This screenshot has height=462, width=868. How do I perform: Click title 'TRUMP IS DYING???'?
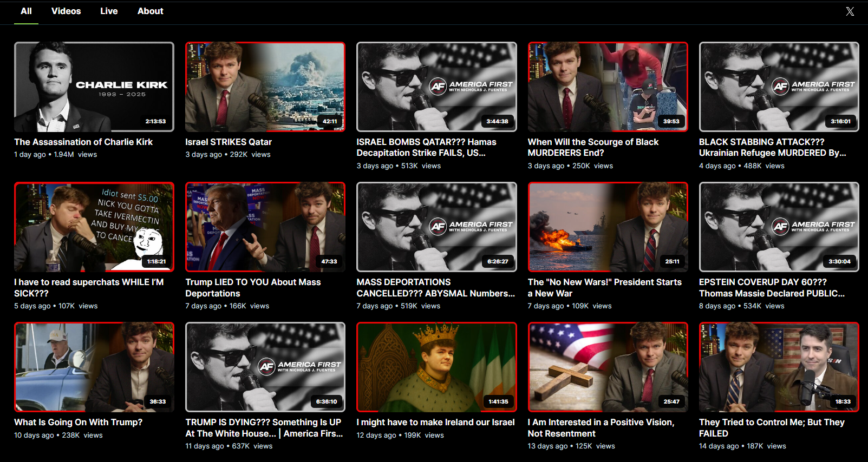tap(264, 427)
